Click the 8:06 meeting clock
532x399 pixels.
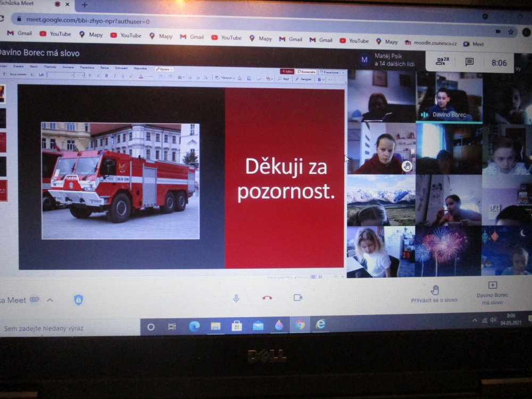coord(499,63)
